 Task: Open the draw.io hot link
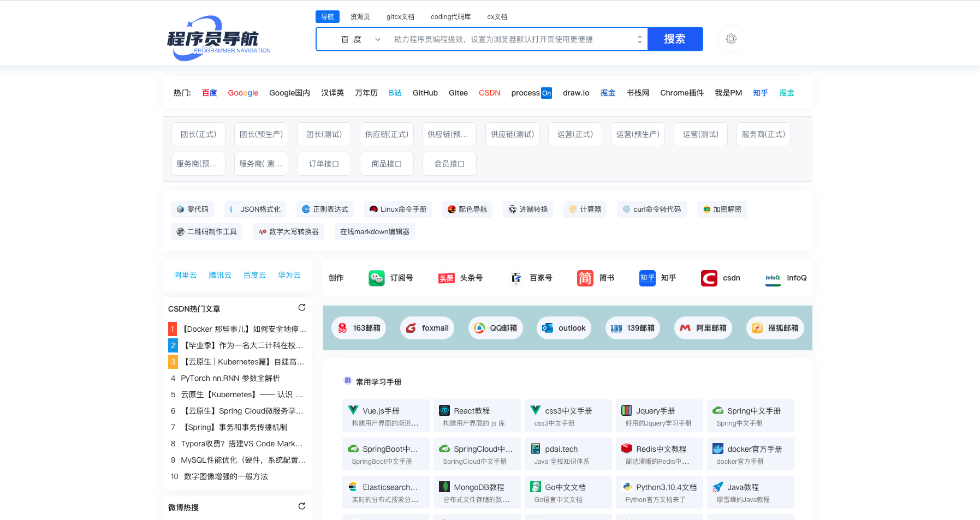(576, 93)
